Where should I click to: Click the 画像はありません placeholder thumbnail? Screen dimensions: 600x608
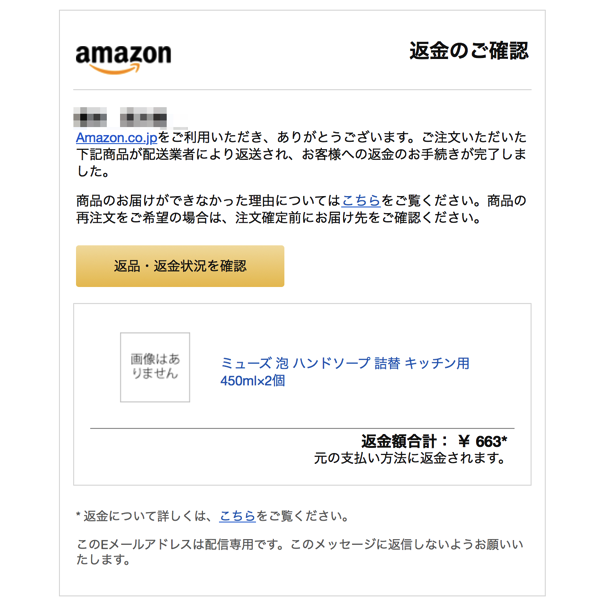(x=155, y=367)
